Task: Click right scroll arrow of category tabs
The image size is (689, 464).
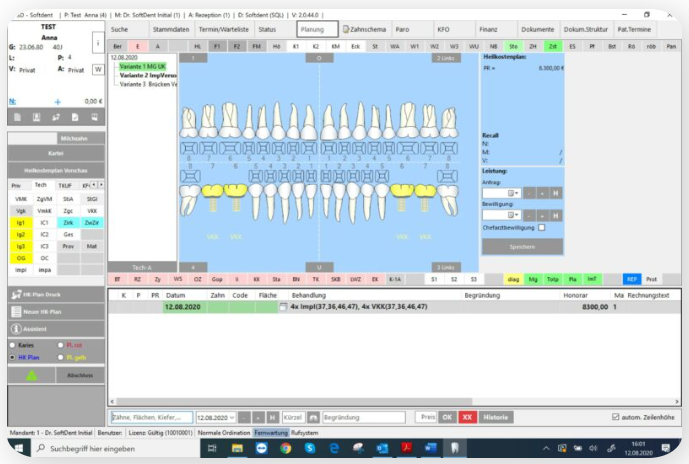Action: click(x=101, y=185)
